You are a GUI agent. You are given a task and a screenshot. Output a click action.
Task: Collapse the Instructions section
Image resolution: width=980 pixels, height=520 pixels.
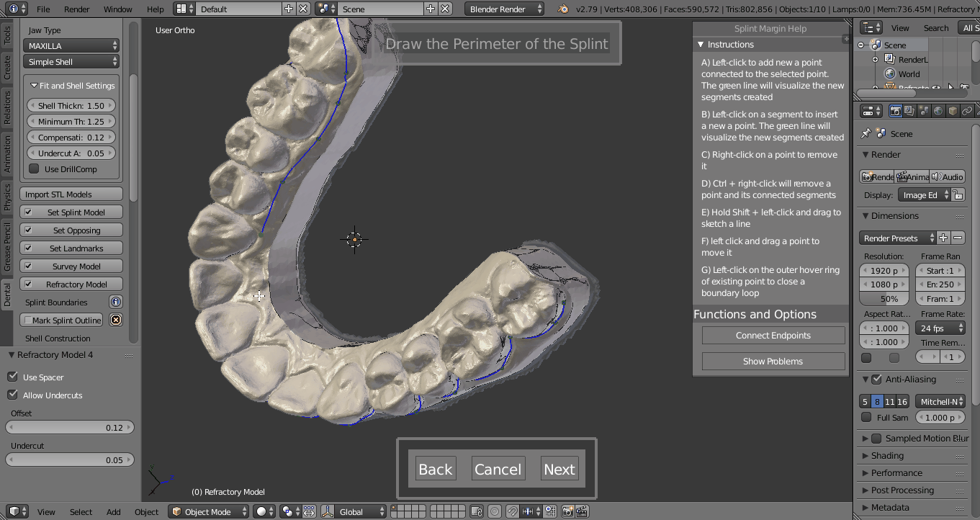coord(701,45)
